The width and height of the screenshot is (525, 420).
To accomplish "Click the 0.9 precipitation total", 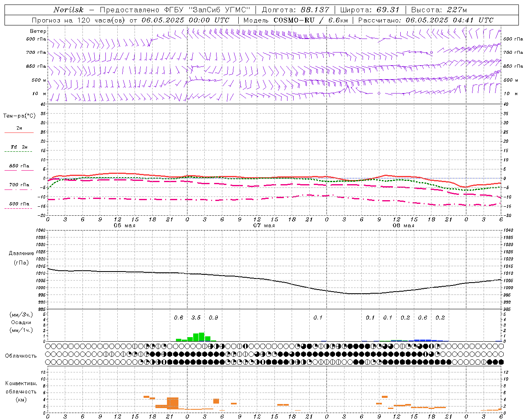I will pos(213,318).
